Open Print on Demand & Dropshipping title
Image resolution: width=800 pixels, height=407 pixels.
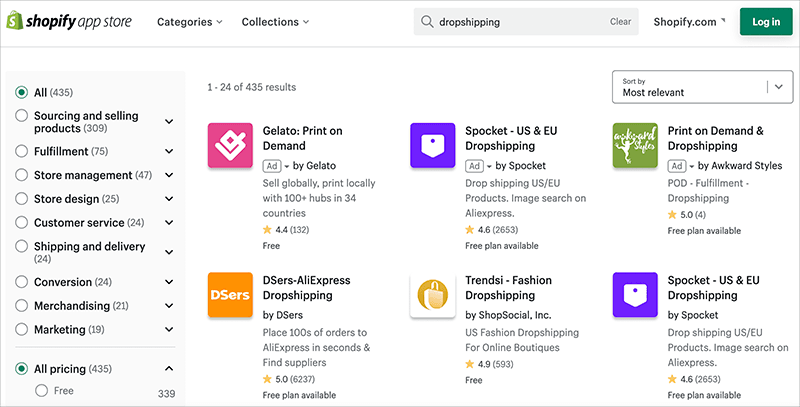pos(716,138)
